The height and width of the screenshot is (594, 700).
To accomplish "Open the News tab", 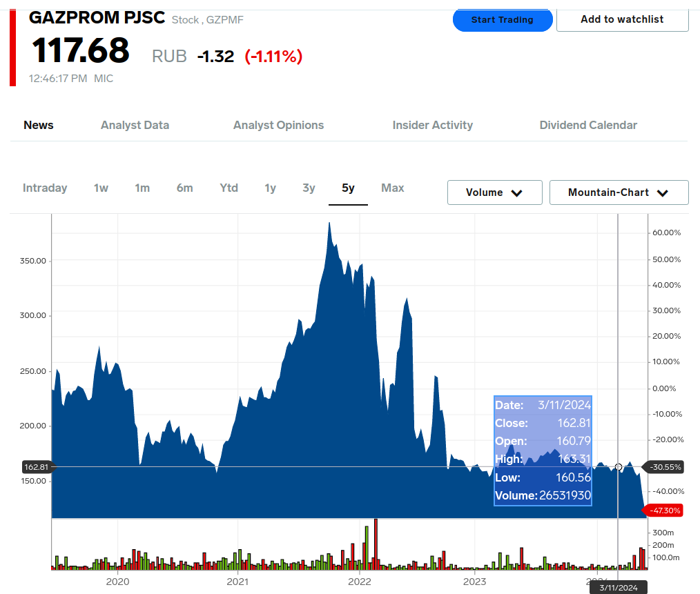I will tap(39, 125).
